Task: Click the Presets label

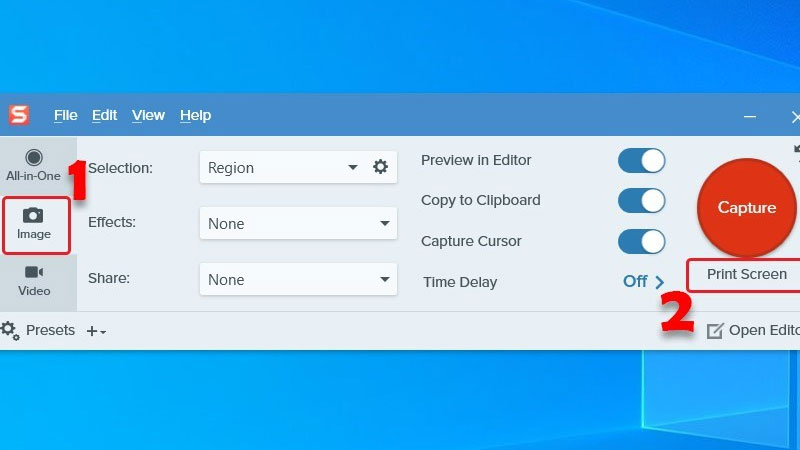Action: coord(51,330)
